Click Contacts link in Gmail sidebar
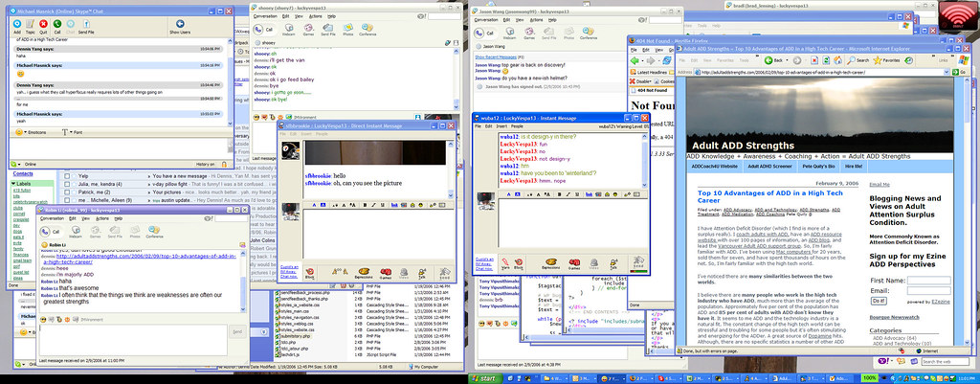 pos(23,173)
